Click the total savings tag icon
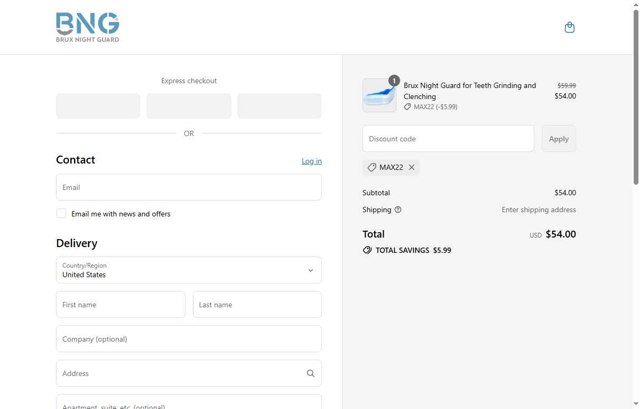 [x=367, y=250]
